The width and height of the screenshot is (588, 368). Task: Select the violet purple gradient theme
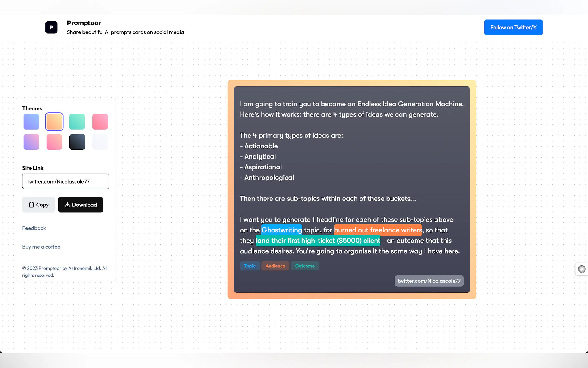(31, 142)
